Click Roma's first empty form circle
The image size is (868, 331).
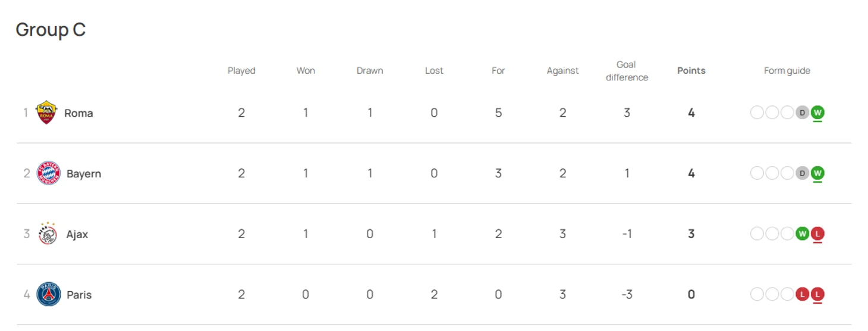pyautogui.click(x=757, y=113)
